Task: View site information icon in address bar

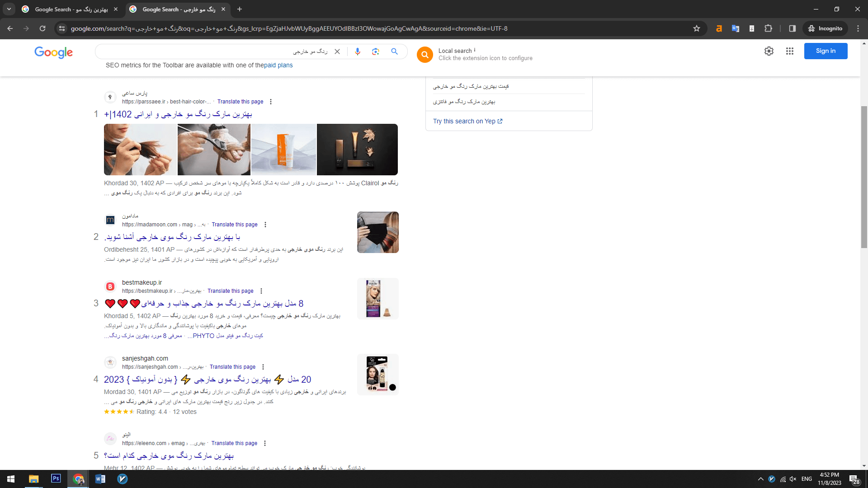Action: point(62,28)
